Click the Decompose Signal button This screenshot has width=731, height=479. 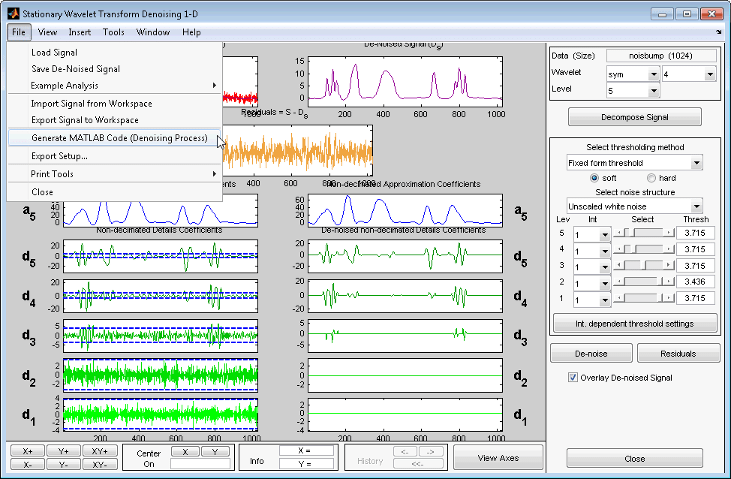[634, 116]
